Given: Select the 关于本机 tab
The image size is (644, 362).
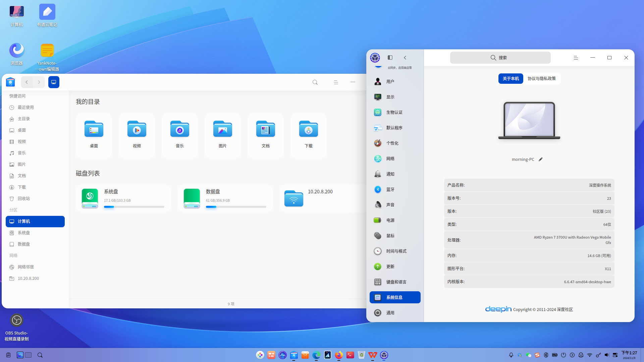Looking at the screenshot, I should [x=511, y=78].
